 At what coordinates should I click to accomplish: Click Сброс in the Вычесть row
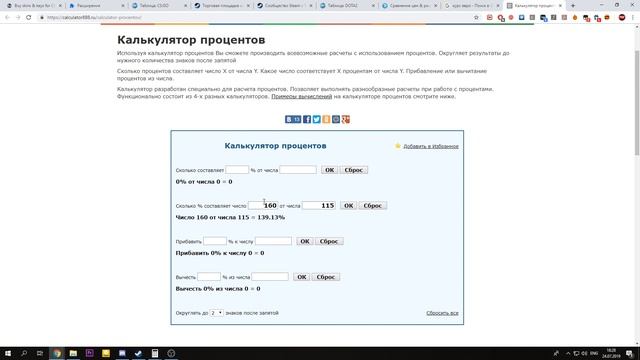[325, 277]
